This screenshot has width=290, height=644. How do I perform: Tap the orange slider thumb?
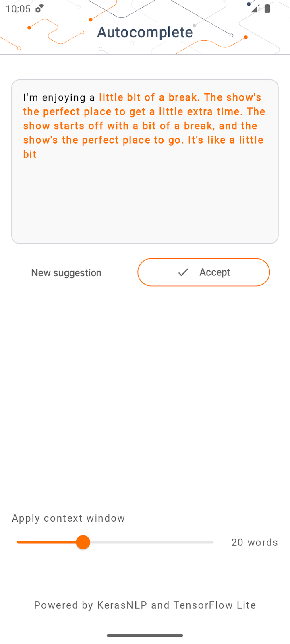point(83,542)
